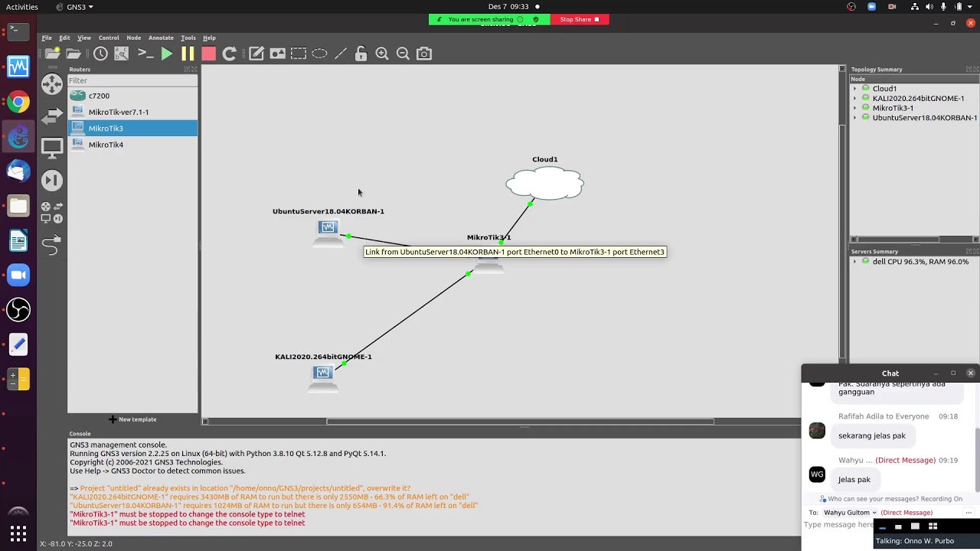Screen dimensions: 980x551
Task: Click the New blank project folder icon
Action: point(52,54)
